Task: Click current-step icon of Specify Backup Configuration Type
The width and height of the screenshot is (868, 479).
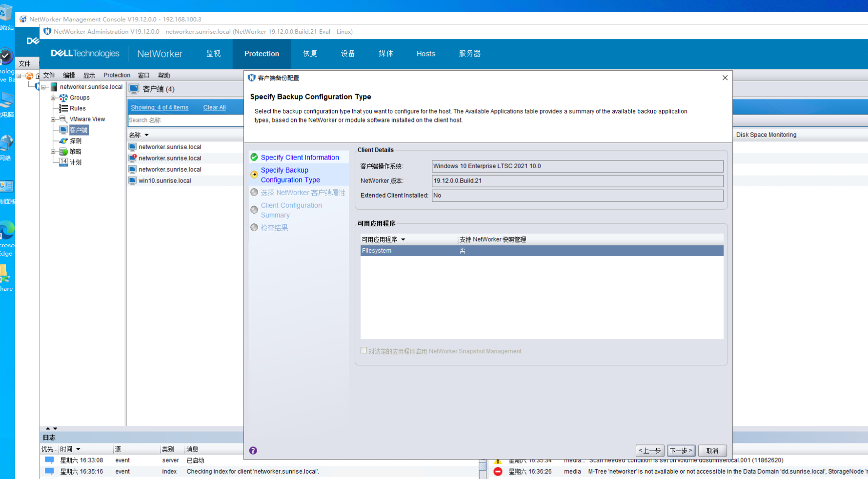Action: point(254,175)
